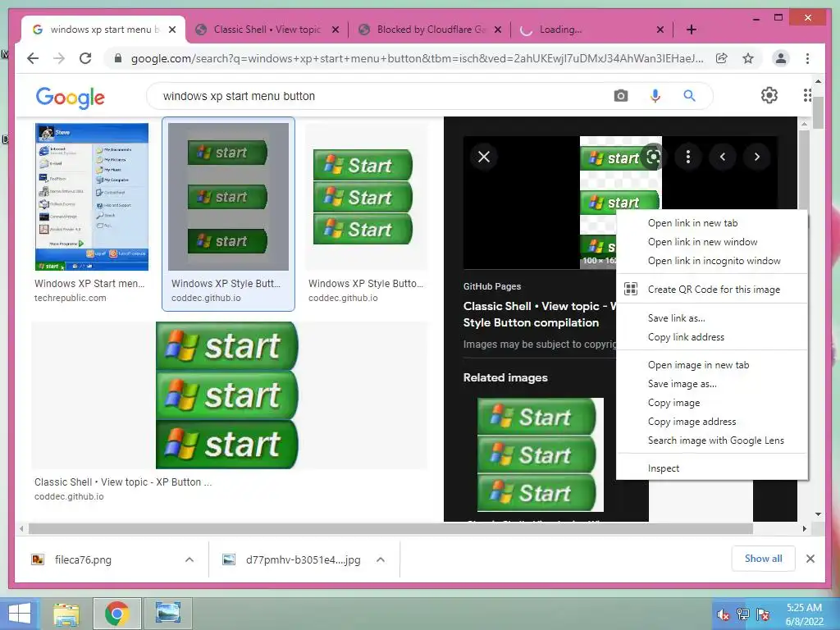Open the fileca76.png download
840x630 pixels.
(83, 559)
